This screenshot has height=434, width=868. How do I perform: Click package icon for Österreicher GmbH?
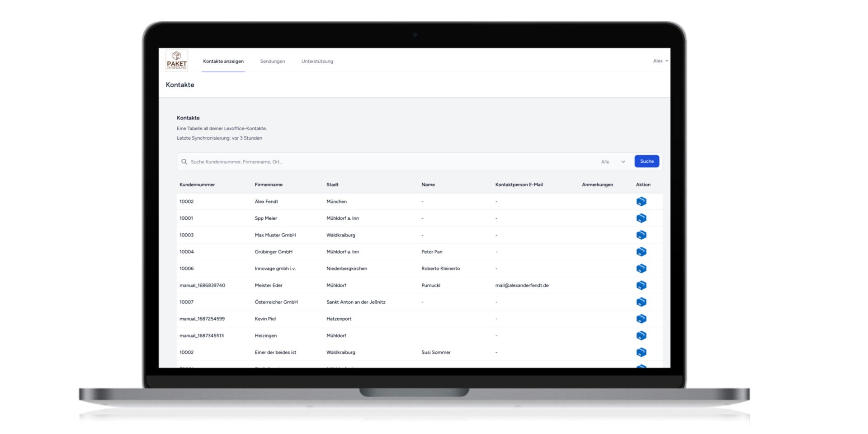(641, 302)
